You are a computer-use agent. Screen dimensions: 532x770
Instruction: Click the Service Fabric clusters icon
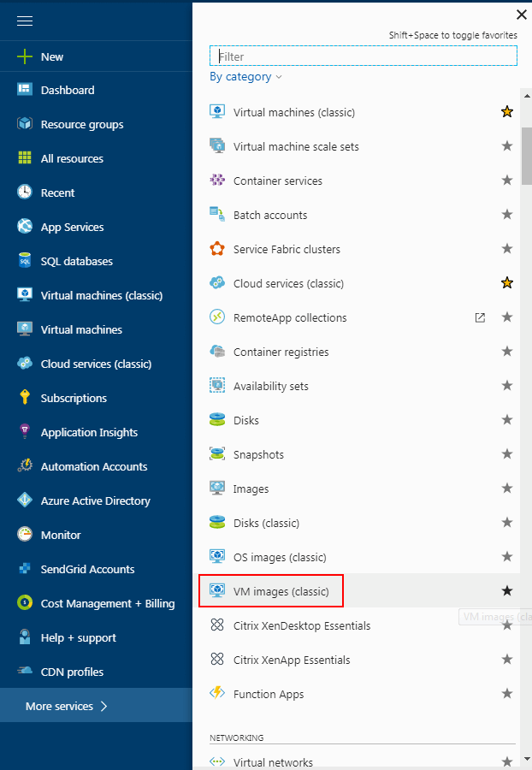217,249
